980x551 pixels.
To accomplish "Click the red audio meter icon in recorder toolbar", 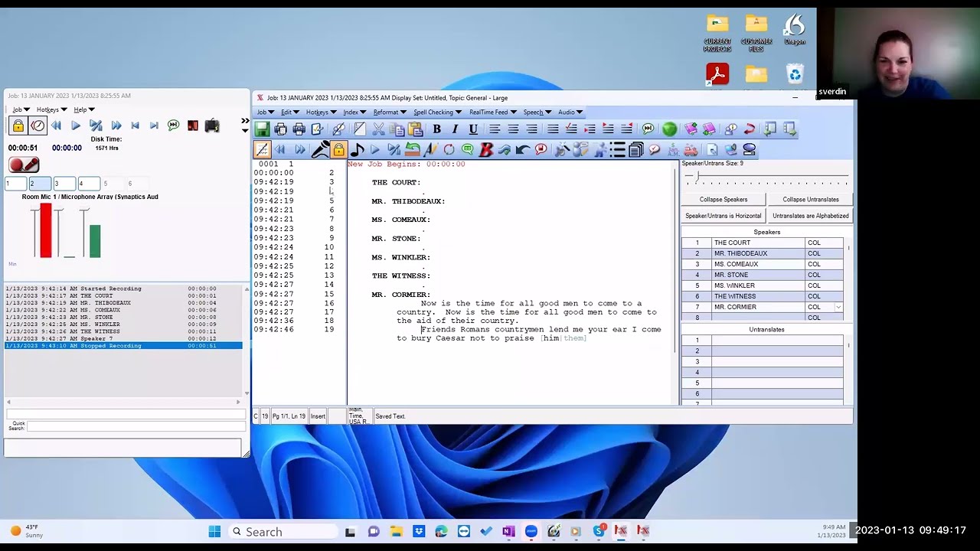I will point(193,126).
